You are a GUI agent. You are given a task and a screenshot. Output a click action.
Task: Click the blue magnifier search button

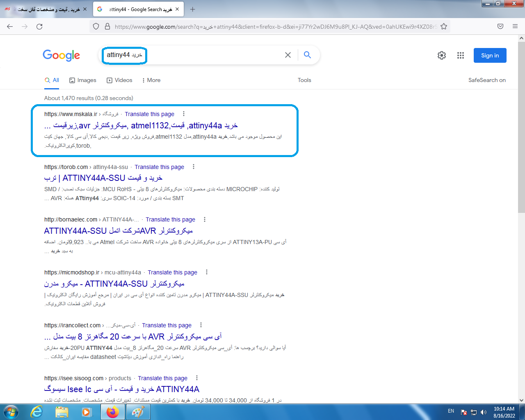tap(307, 55)
